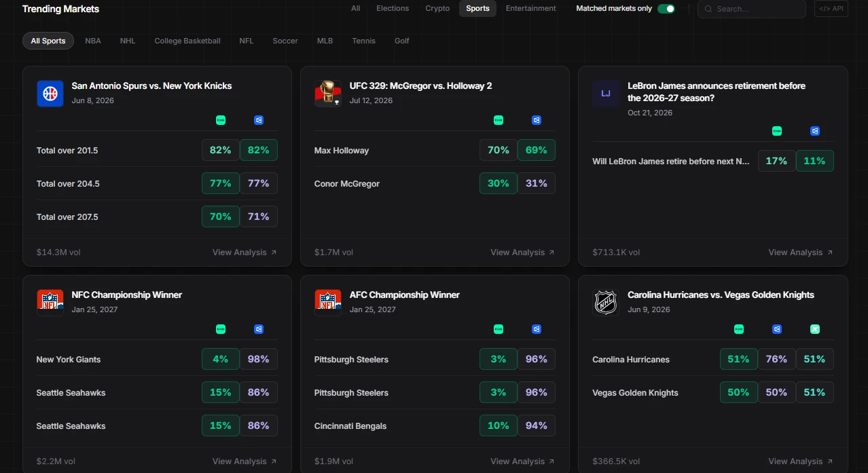Open View Analysis for Hurricanes vs. Golden Knights
The width and height of the screenshot is (868, 473).
(801, 461)
